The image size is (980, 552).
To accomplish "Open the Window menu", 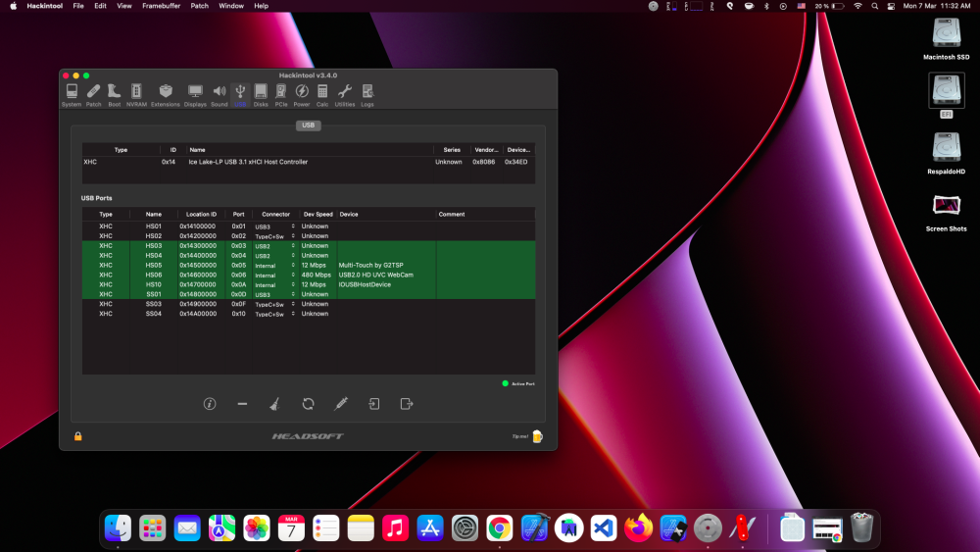I will (x=231, y=6).
